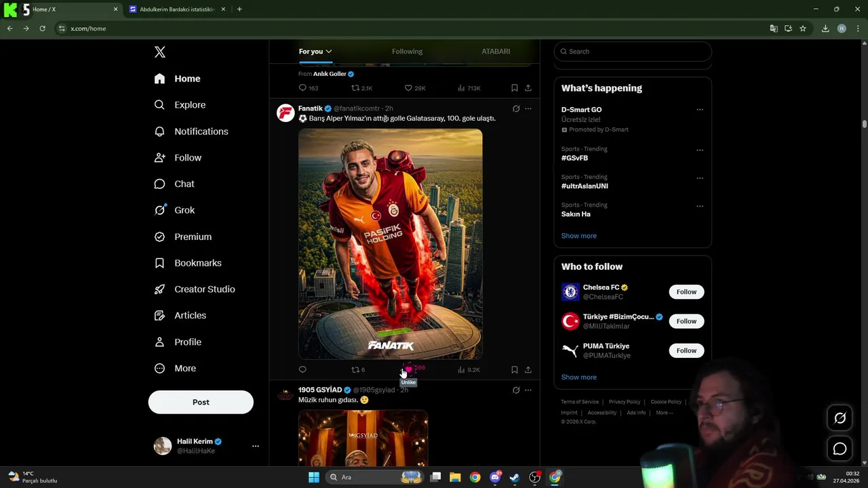Repost the Fanatik post
The height and width of the screenshot is (488, 868).
coord(358,370)
